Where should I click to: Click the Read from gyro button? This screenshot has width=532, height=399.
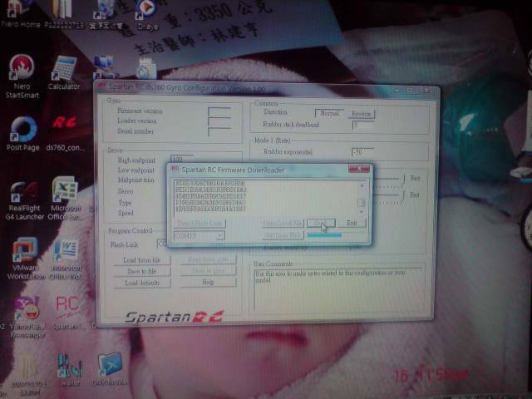tap(208, 259)
